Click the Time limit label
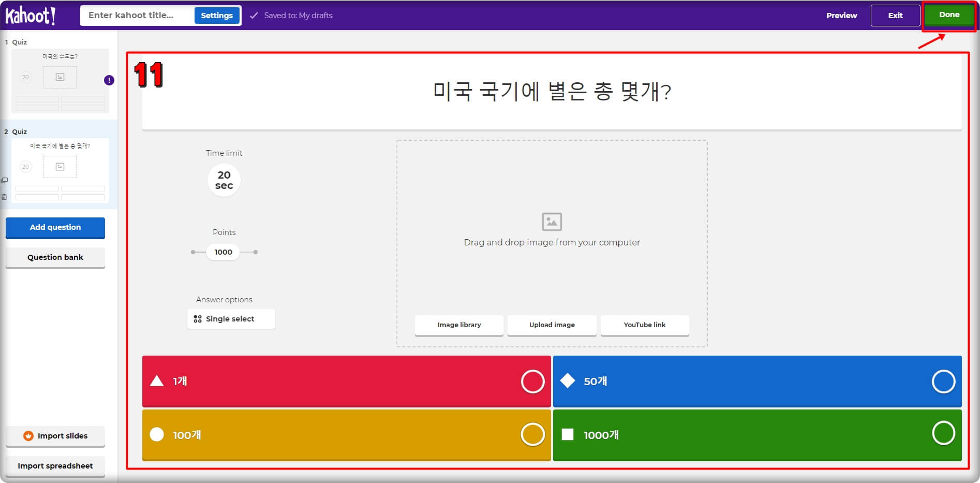 pos(224,153)
